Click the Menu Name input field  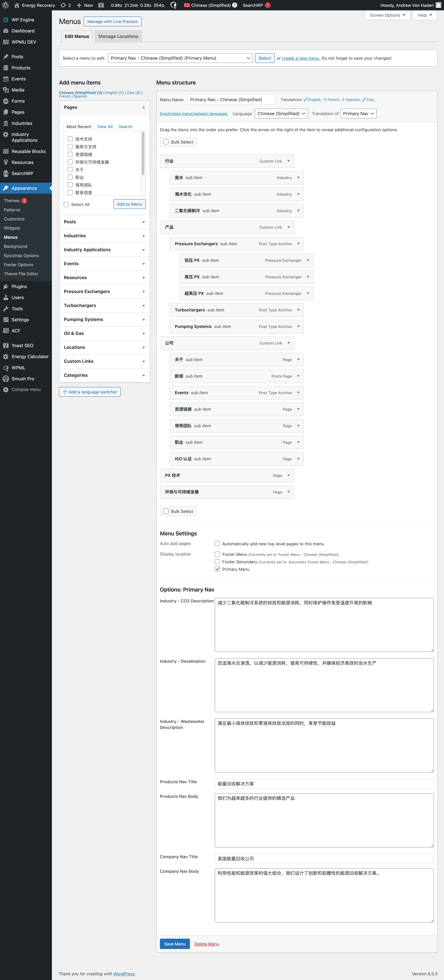tap(231, 100)
